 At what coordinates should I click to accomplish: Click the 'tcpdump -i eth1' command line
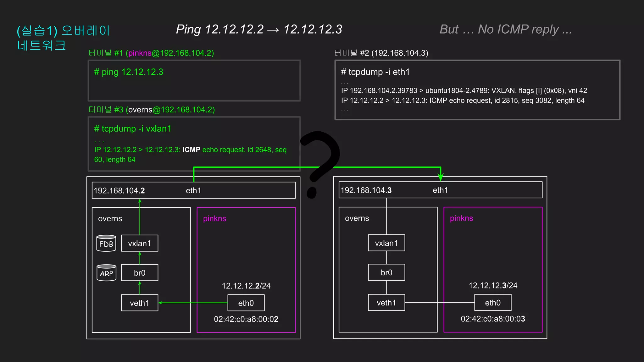click(375, 72)
